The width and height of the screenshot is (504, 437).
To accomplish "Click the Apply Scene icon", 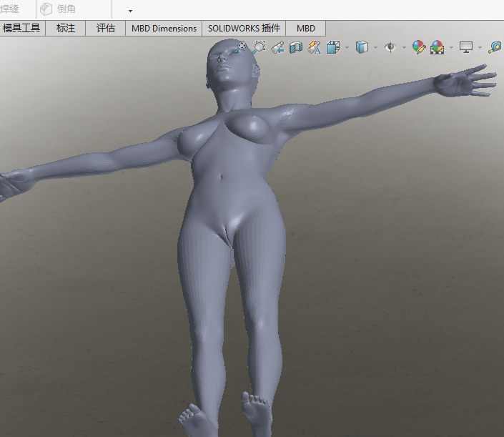I will (x=437, y=47).
